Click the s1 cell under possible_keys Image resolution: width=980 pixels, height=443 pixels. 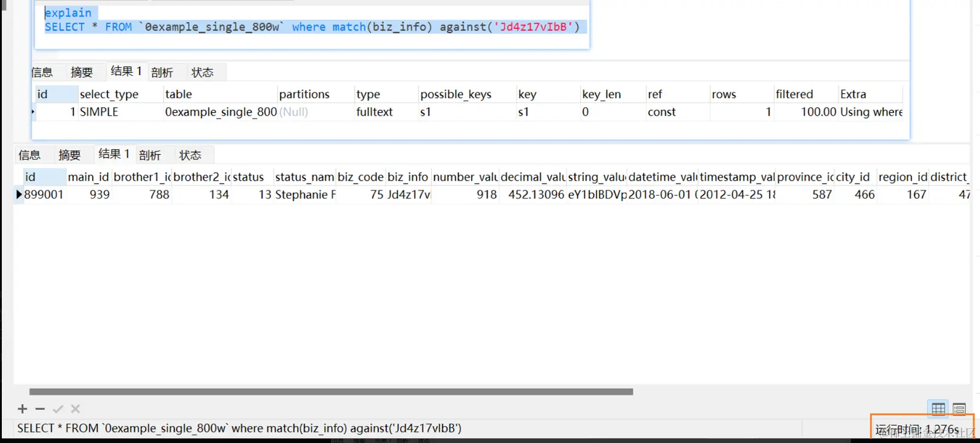pyautogui.click(x=467, y=112)
